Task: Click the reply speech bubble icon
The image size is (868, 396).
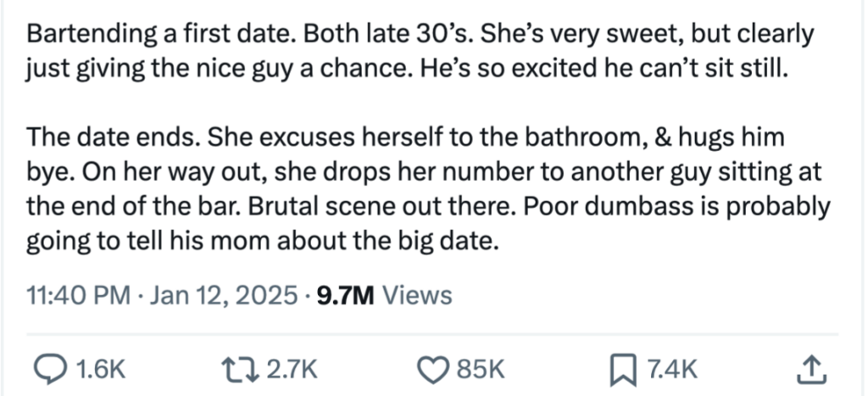Action: [x=50, y=370]
